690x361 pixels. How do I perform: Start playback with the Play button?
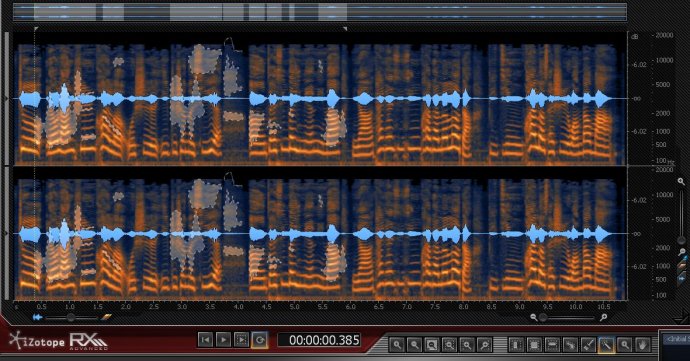click(224, 340)
